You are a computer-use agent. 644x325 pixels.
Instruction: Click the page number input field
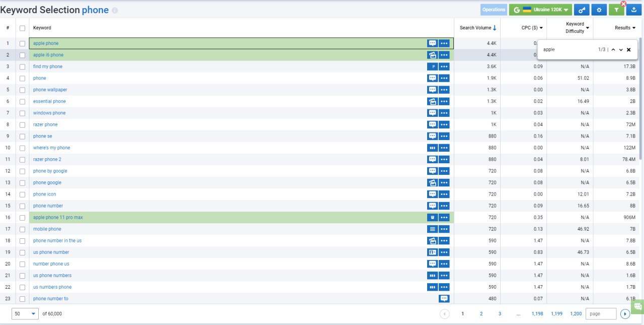coord(601,313)
